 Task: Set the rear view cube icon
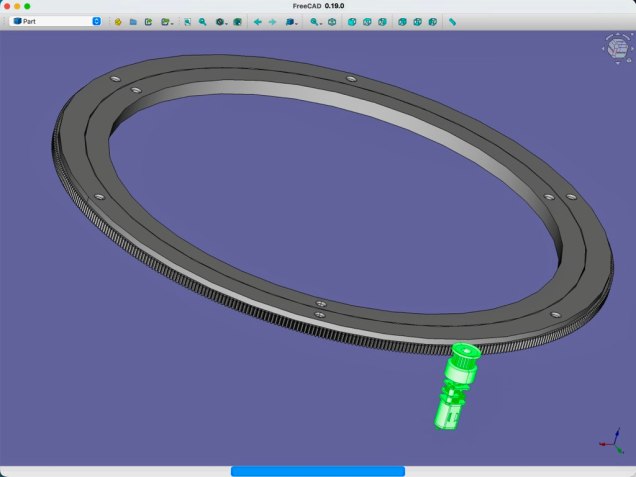[402, 21]
